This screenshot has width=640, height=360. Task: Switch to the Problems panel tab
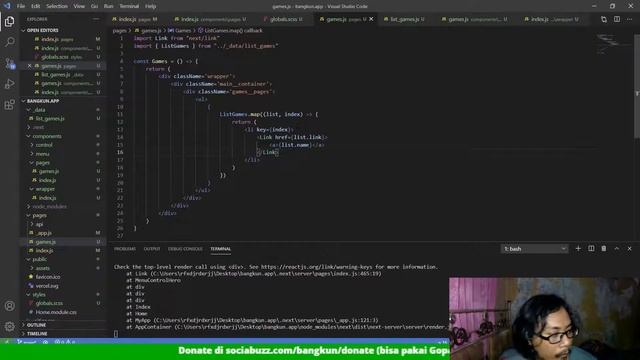[x=125, y=249]
